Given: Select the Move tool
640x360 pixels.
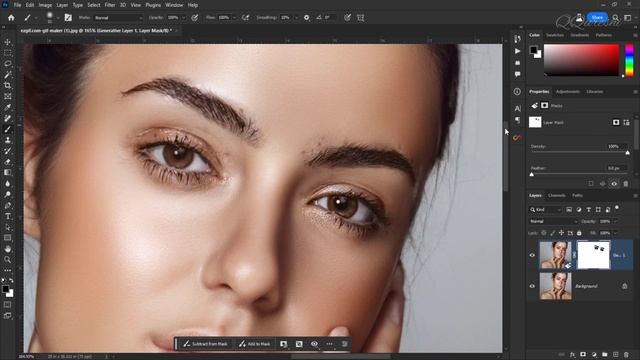Looking at the screenshot, I should [7, 42].
